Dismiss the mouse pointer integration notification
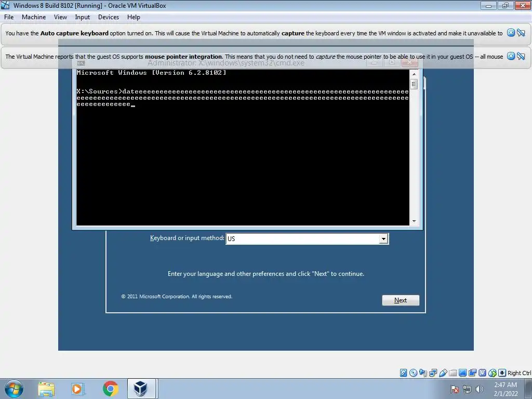Screen dimensions: 532x399 click(511, 56)
